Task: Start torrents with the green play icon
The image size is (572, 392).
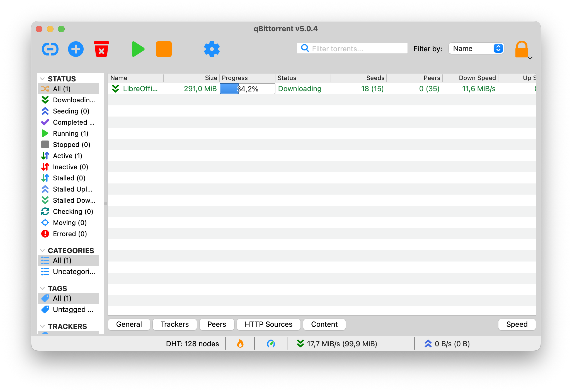Action: click(x=138, y=49)
